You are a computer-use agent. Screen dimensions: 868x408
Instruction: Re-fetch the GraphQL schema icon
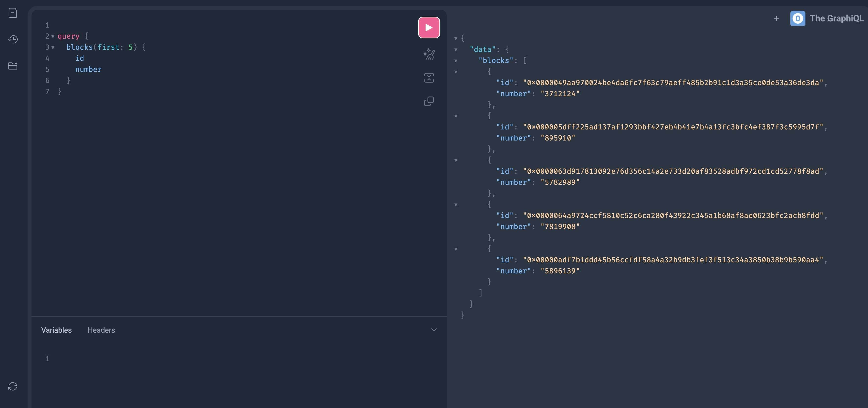click(13, 386)
